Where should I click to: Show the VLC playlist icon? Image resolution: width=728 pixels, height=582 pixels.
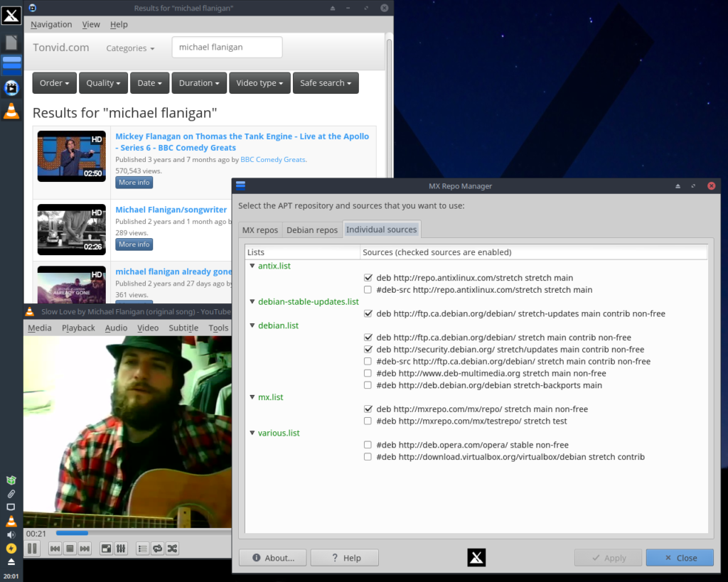(142, 549)
